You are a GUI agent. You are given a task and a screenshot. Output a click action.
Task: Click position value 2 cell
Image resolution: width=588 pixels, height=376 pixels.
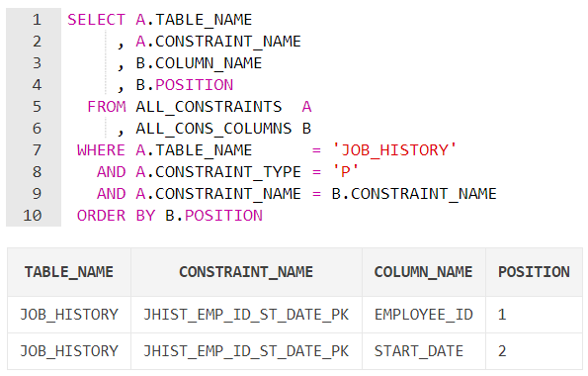(534, 351)
